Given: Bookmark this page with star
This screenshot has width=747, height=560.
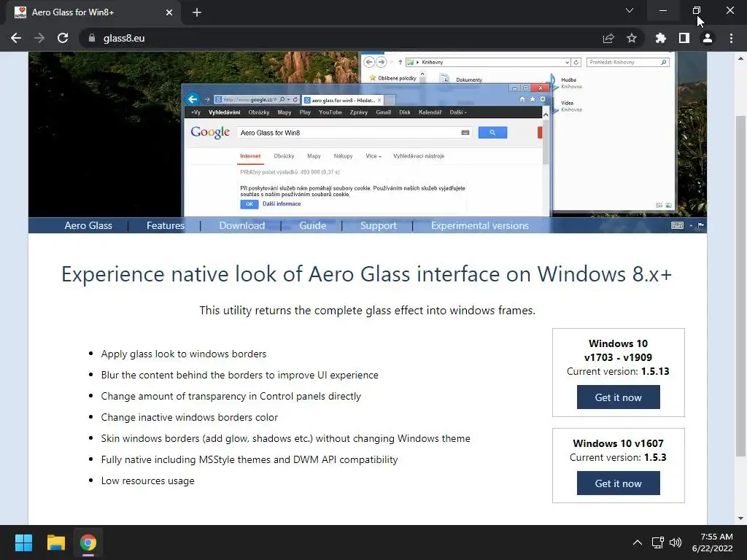Looking at the screenshot, I should [632, 38].
